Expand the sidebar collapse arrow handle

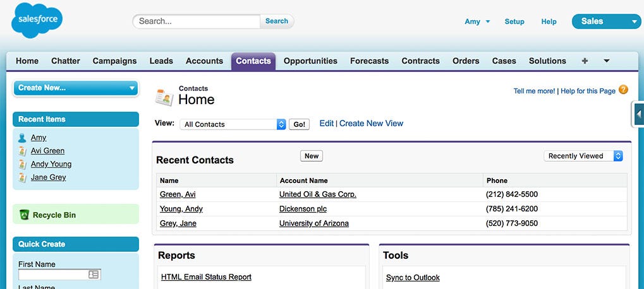tap(638, 114)
